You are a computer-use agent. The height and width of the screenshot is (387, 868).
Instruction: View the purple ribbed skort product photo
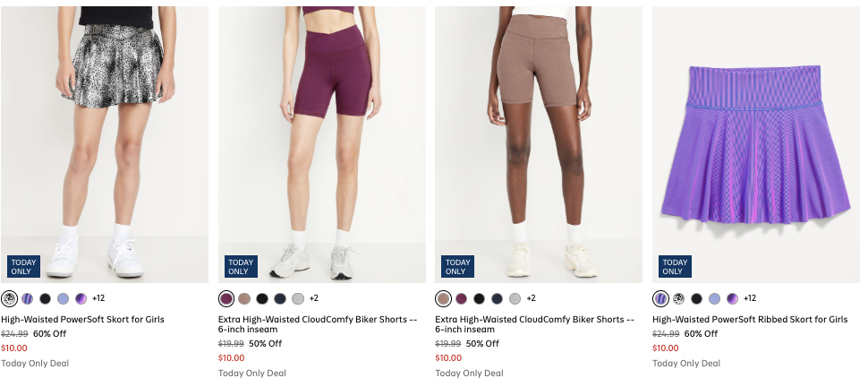pyautogui.click(x=756, y=143)
